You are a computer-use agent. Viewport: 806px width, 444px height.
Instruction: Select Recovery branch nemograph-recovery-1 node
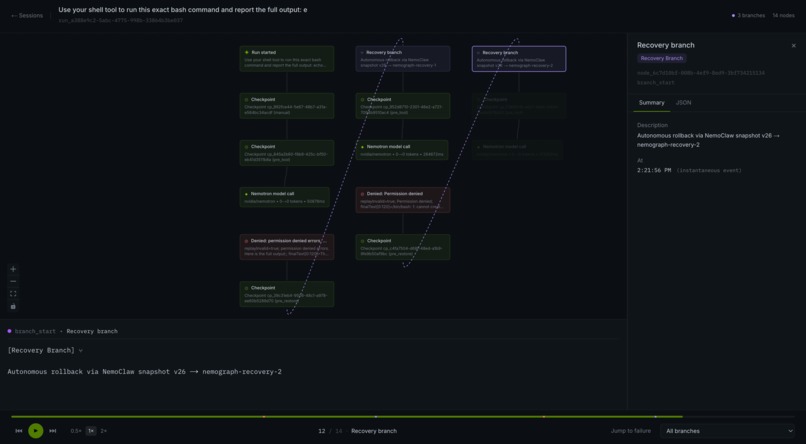(403, 59)
